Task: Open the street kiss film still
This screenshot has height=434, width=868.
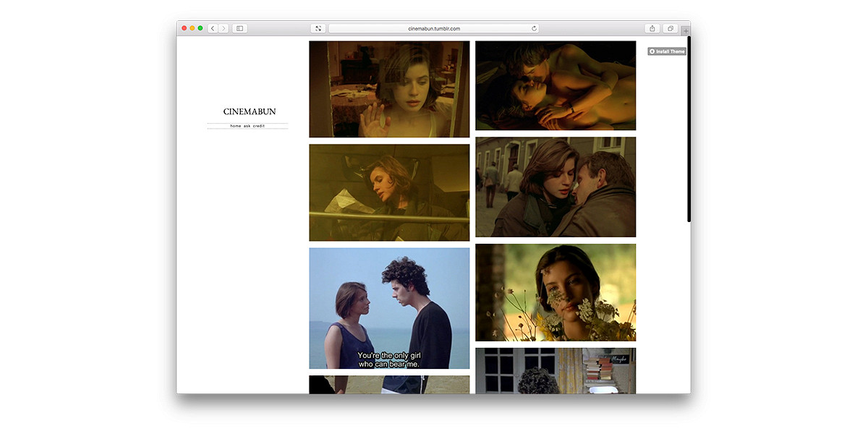Action: click(556, 187)
